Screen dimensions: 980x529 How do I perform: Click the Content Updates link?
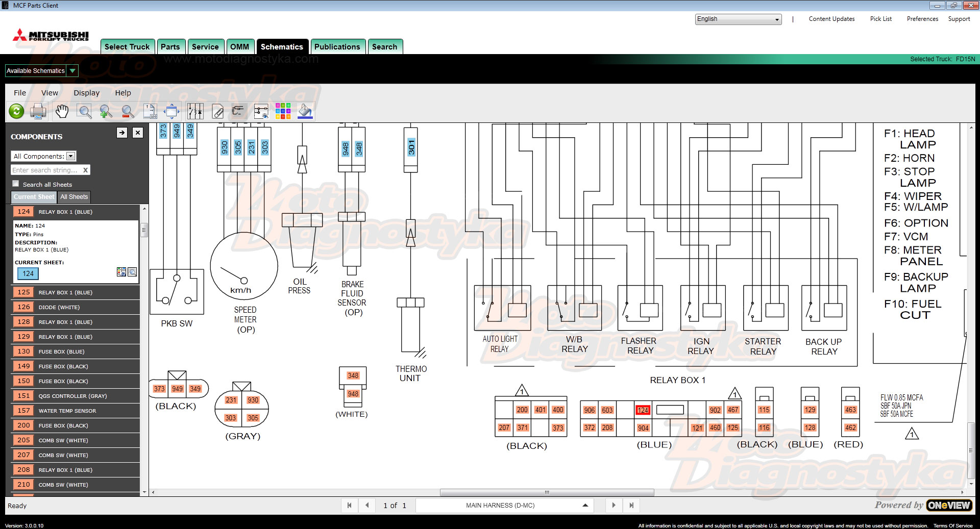[831, 19]
